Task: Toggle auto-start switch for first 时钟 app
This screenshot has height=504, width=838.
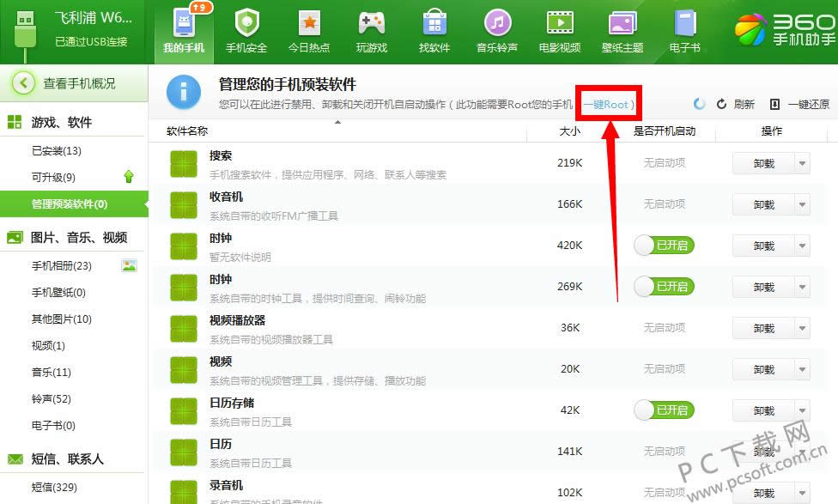Action: coord(664,246)
